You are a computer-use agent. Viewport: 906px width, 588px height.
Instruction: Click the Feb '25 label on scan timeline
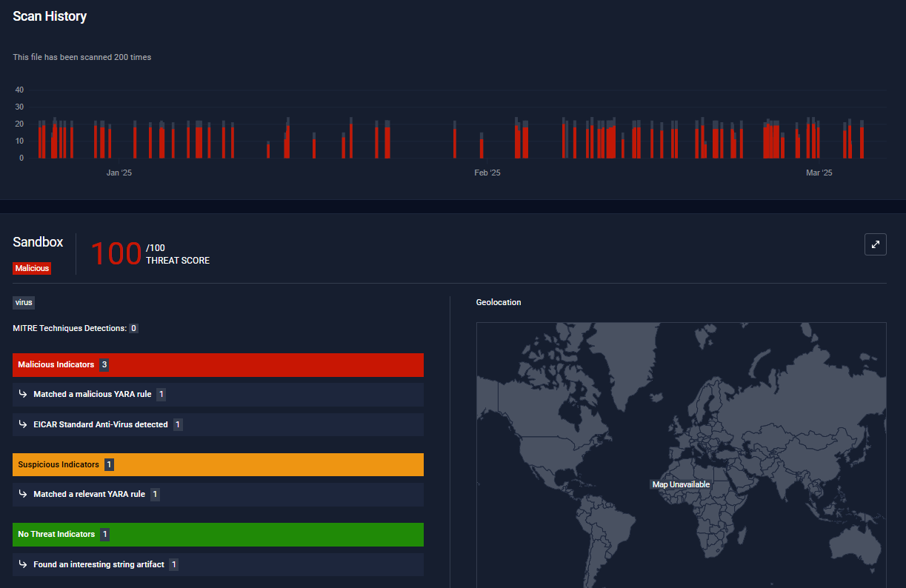tap(487, 173)
